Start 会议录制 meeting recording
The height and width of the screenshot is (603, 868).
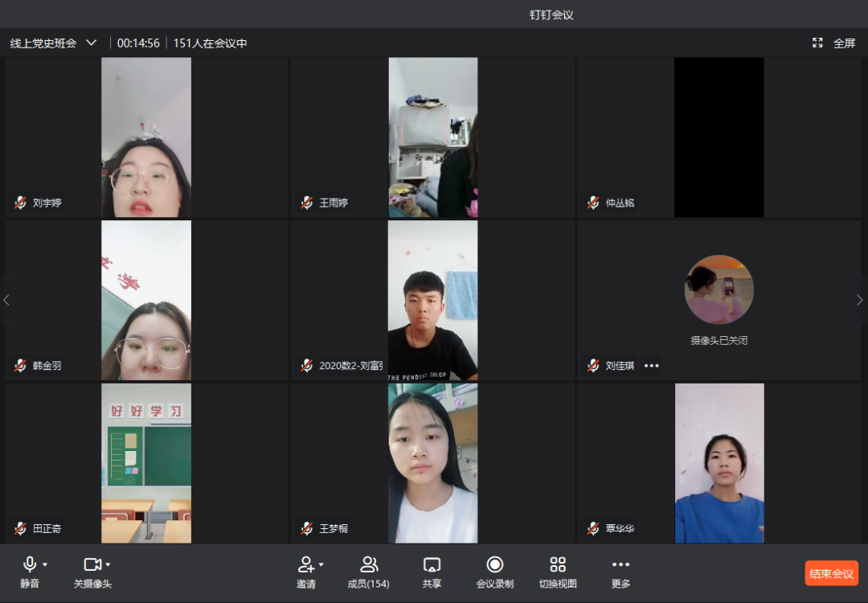click(x=495, y=564)
